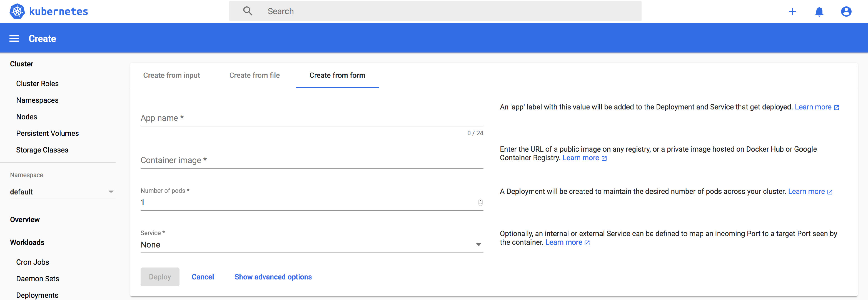
Task: Click external link icon after Container Registry Learn more
Action: point(604,158)
